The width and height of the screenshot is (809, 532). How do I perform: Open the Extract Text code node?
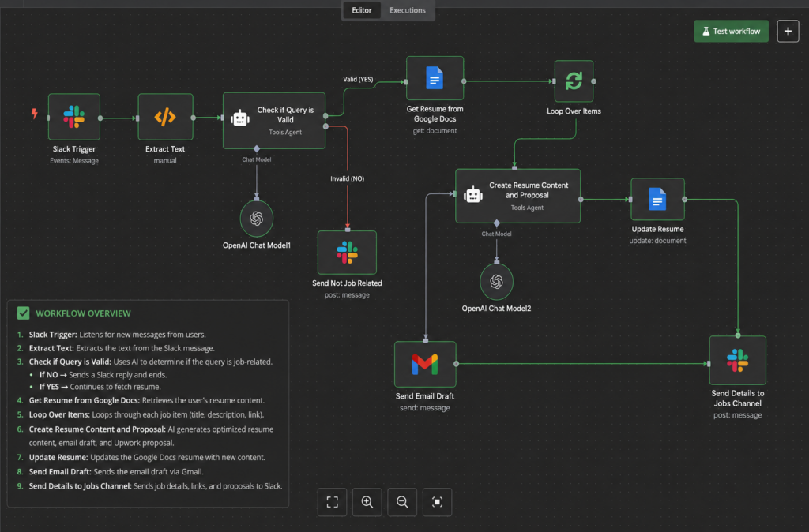tap(165, 117)
